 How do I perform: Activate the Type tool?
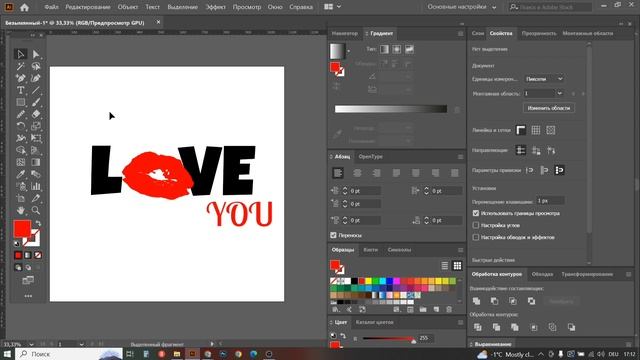click(21, 90)
